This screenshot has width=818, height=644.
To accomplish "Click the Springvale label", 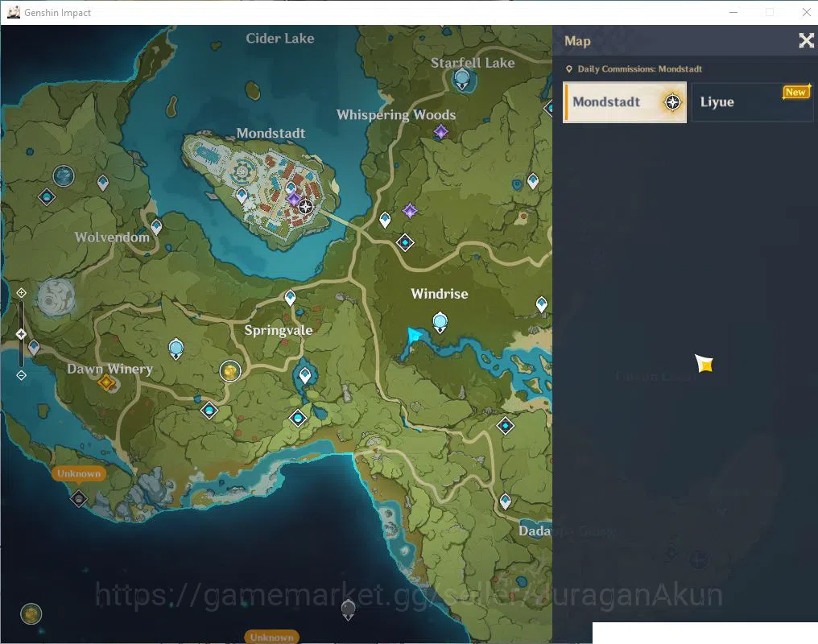I will 279,331.
